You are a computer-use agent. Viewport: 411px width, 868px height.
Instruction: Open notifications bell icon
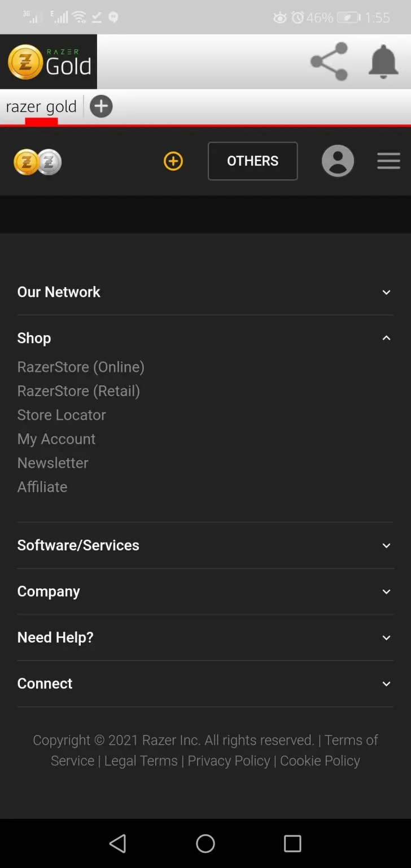click(383, 62)
